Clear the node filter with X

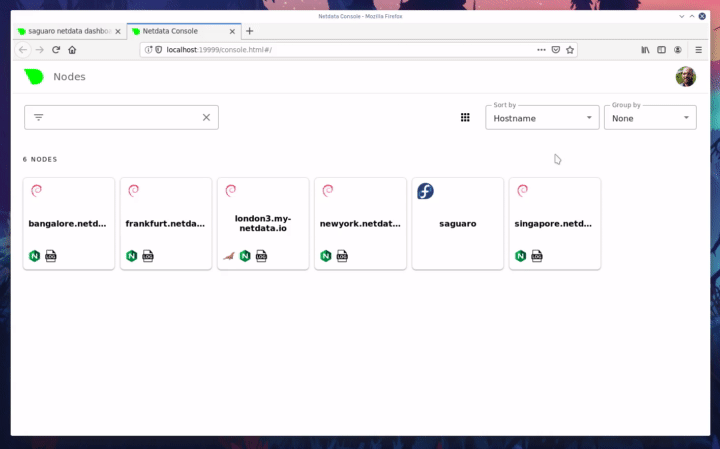(x=206, y=118)
